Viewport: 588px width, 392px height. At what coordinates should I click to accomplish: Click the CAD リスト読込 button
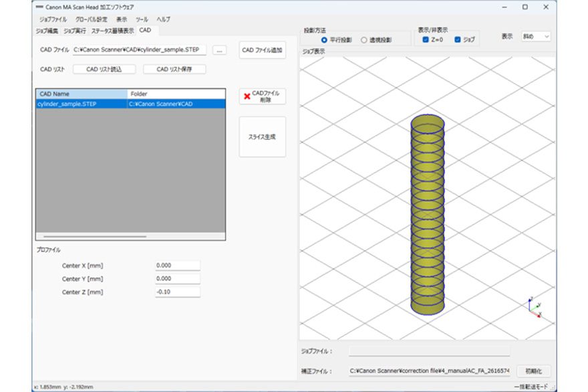tap(104, 69)
